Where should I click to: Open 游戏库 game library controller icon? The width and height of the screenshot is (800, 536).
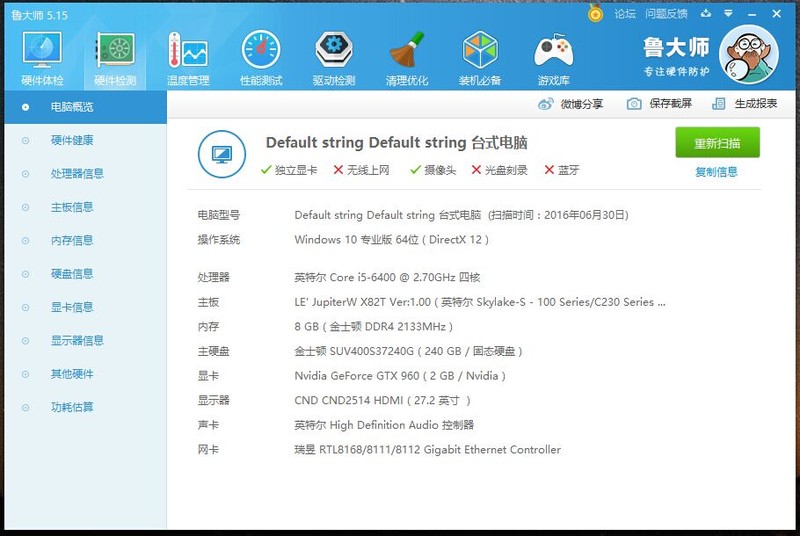(x=553, y=58)
